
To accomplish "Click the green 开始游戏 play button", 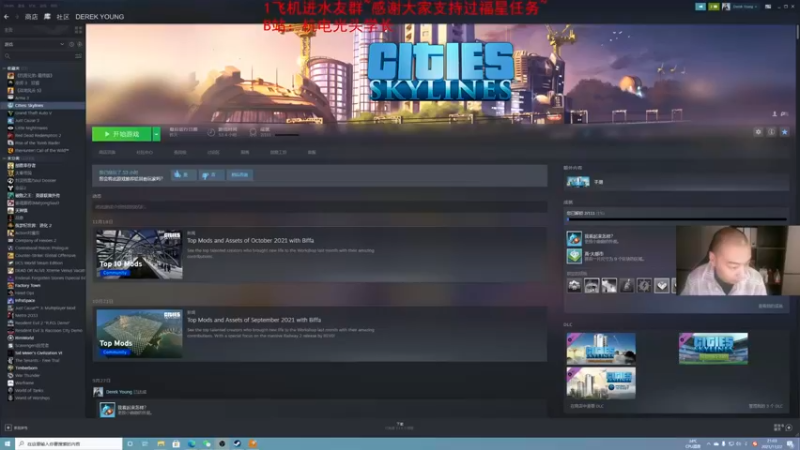I will [x=121, y=134].
